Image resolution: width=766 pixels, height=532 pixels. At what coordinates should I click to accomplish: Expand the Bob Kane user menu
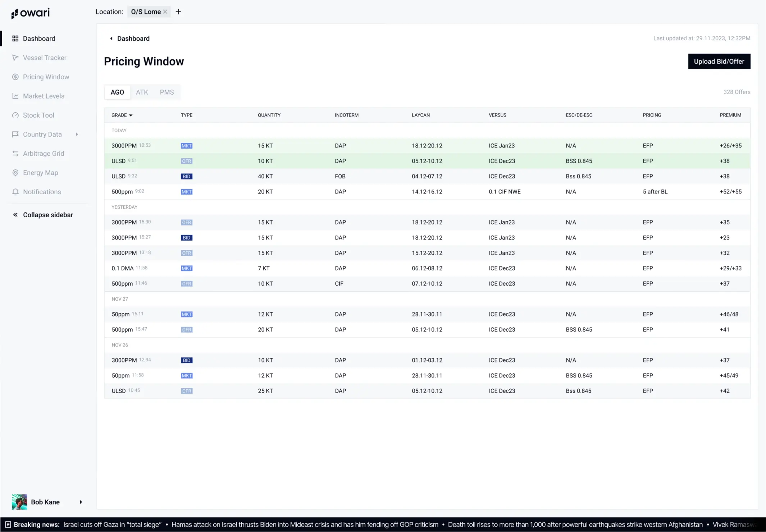81,502
